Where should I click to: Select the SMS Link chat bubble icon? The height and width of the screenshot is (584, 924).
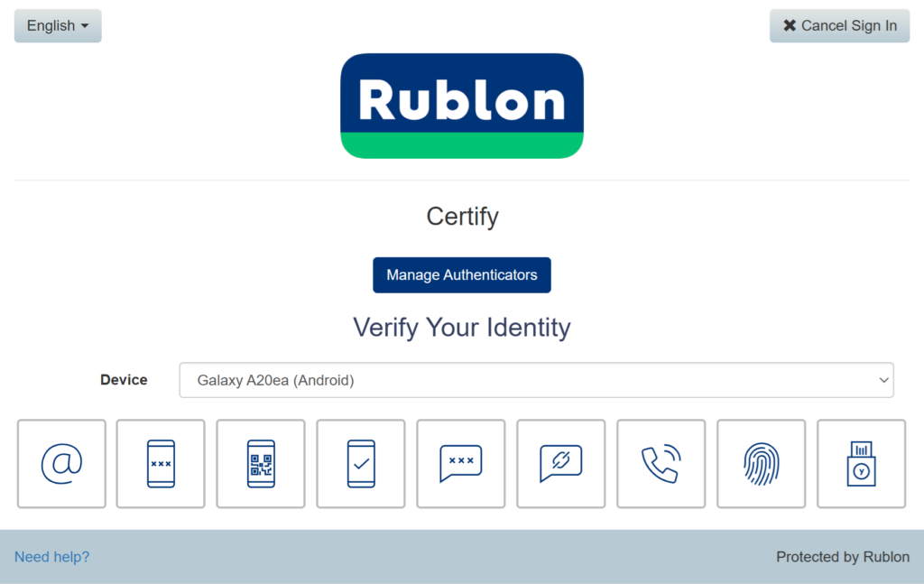click(x=561, y=464)
